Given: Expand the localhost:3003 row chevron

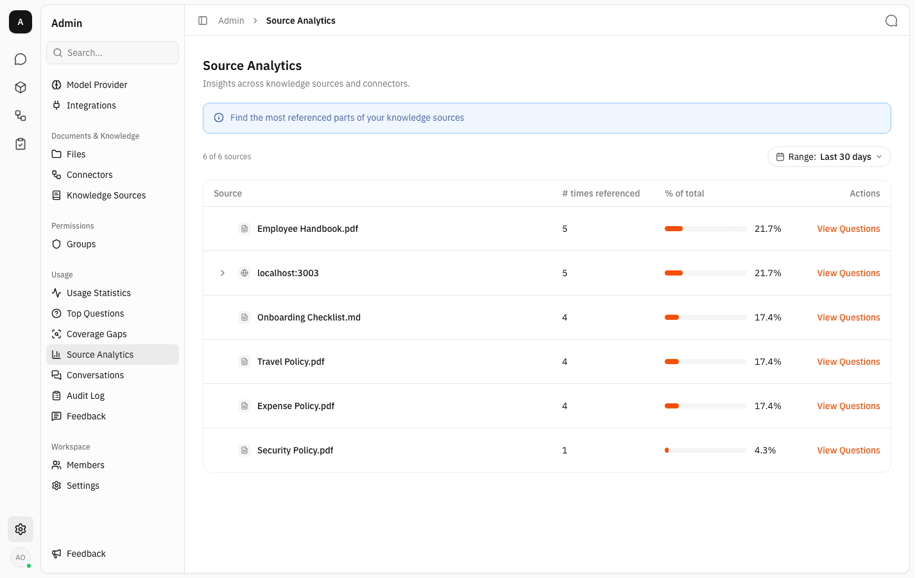Looking at the screenshot, I should 223,273.
